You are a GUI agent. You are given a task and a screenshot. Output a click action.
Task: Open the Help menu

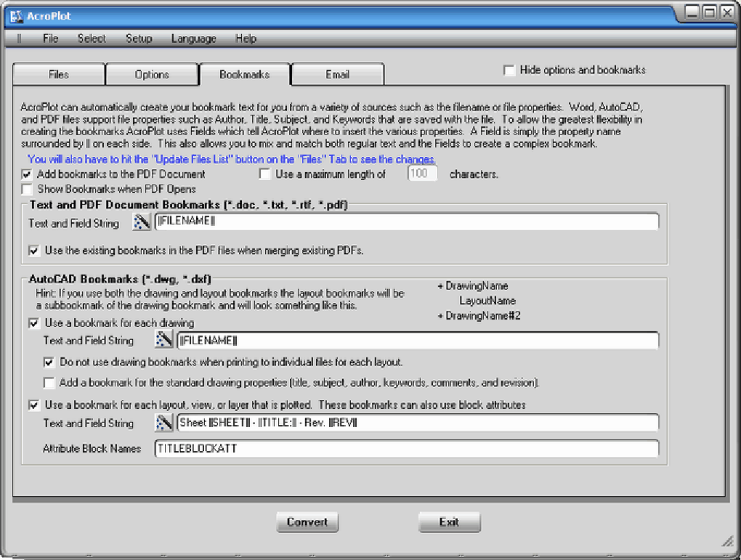tap(246, 38)
